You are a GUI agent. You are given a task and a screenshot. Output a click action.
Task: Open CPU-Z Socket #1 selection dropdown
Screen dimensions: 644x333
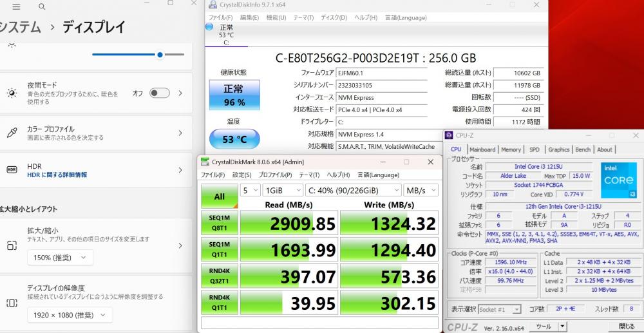[x=500, y=309]
